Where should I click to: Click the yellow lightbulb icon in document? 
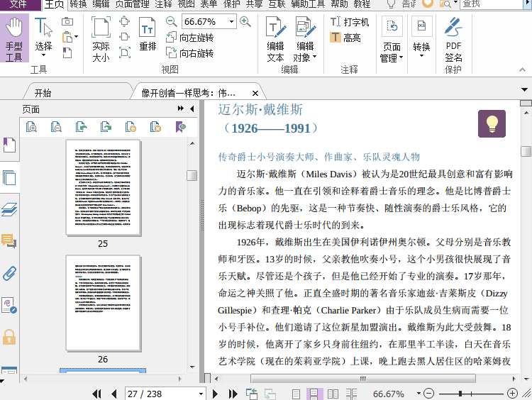coord(492,123)
